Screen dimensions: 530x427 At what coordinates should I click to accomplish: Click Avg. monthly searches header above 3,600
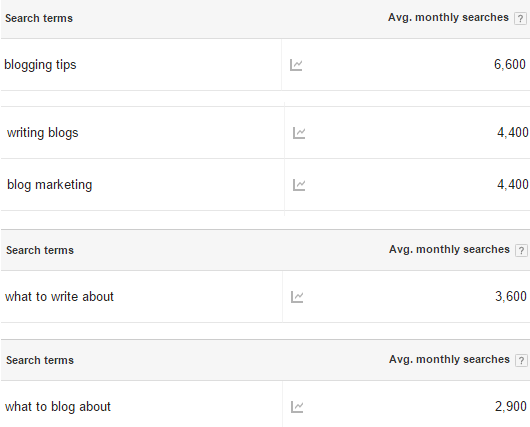(449, 250)
